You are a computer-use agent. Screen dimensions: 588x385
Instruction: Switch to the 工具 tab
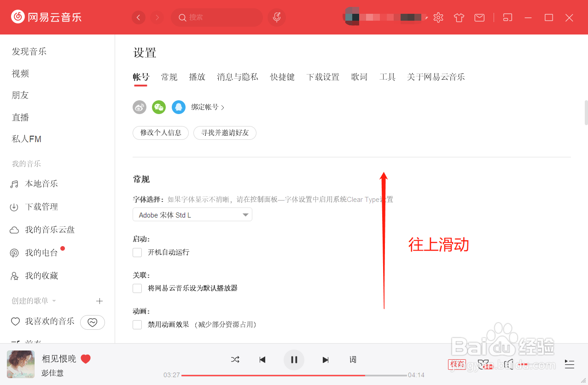pyautogui.click(x=387, y=77)
